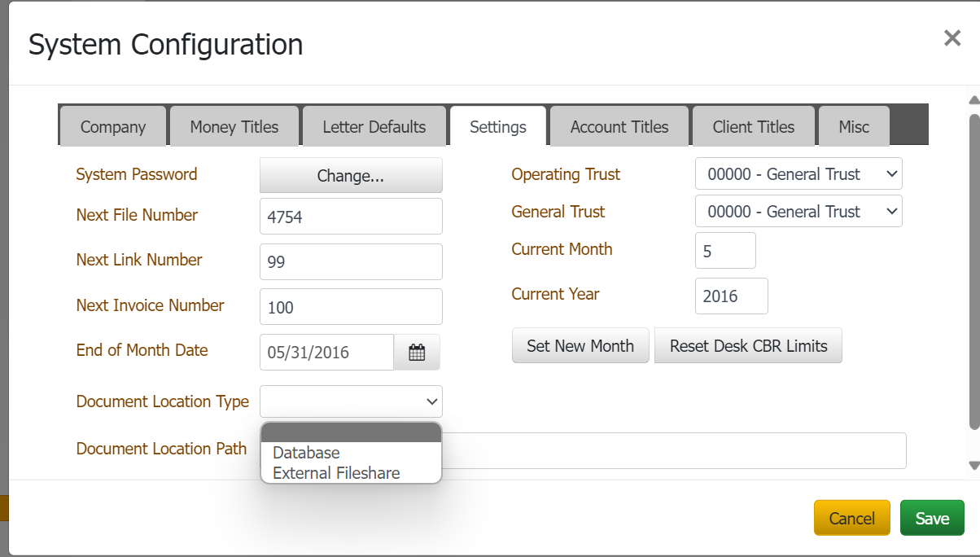Image resolution: width=980 pixels, height=557 pixels.
Task: Select Database from the location type list
Action: (x=306, y=453)
